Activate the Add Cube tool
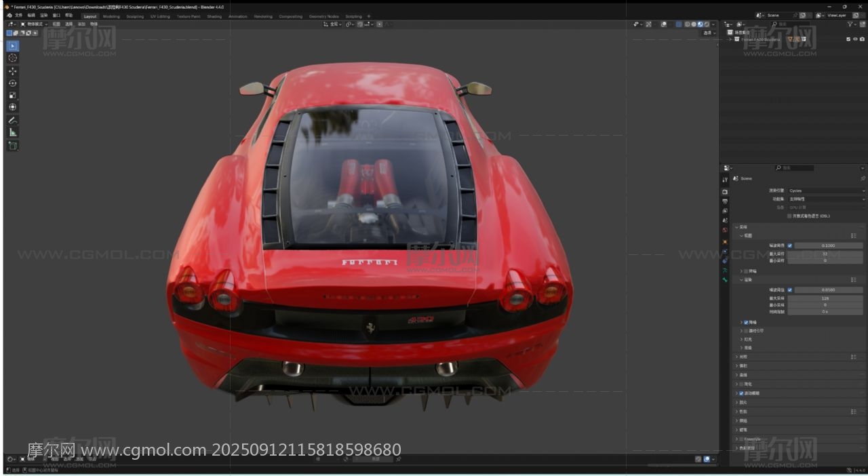Viewport: 868px width, 476px height. (x=13, y=146)
